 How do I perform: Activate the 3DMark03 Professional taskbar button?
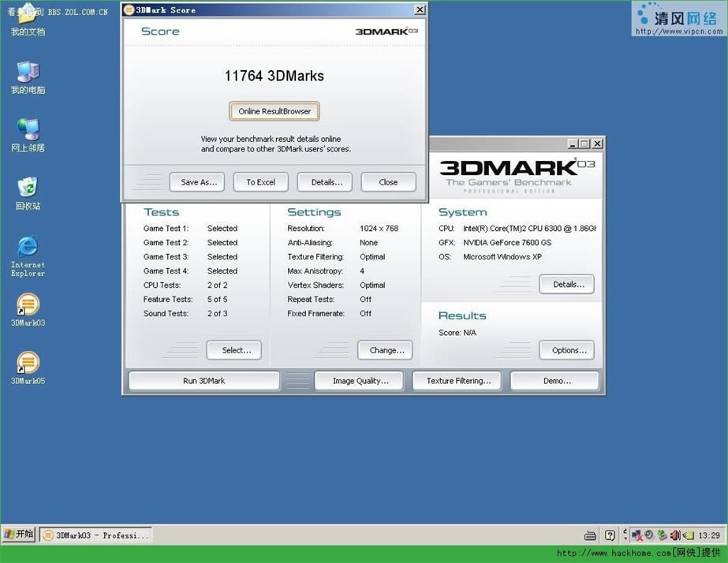pyautogui.click(x=96, y=535)
